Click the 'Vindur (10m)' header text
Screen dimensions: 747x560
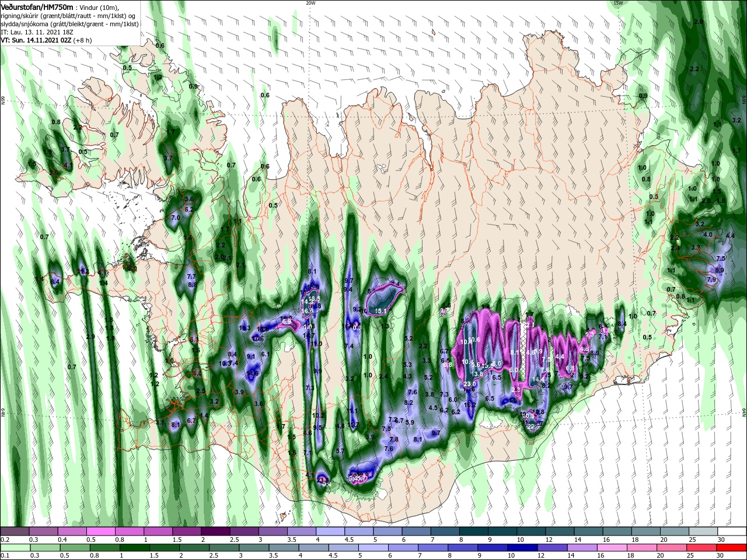click(x=99, y=7)
